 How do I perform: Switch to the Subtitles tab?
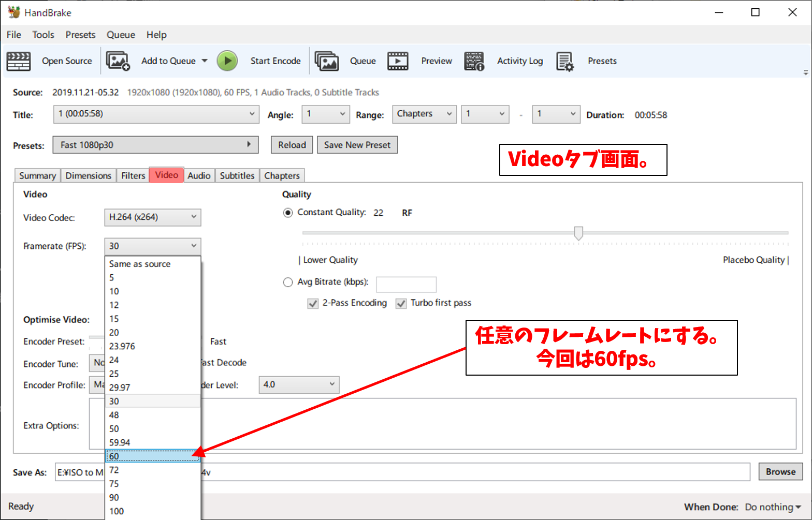pyautogui.click(x=237, y=175)
